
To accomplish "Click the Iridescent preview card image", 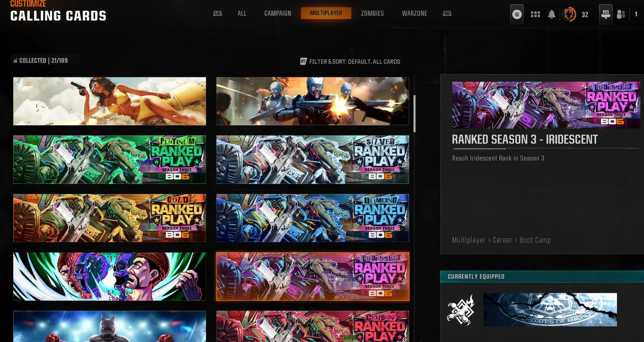I will click(x=546, y=105).
